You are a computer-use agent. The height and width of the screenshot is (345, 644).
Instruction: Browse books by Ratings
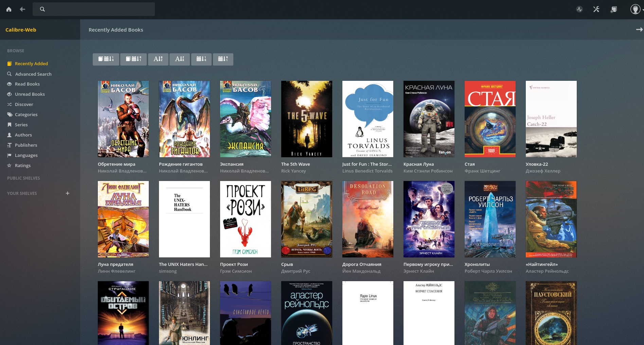tap(23, 165)
